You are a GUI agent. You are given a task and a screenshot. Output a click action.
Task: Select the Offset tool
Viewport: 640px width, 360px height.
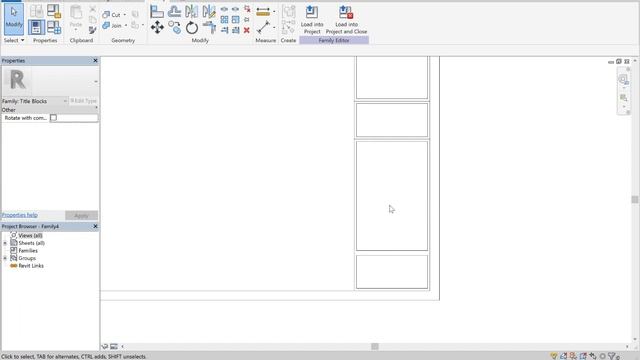[x=174, y=11]
